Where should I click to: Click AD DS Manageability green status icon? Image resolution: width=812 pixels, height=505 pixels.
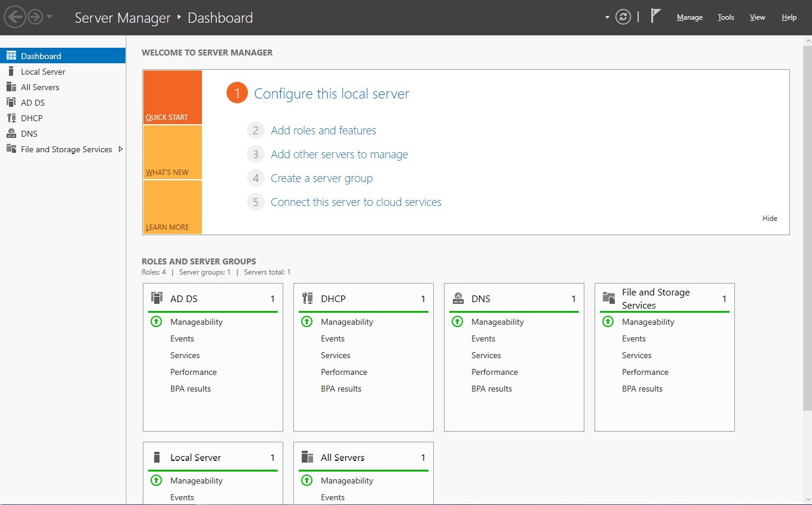[156, 322]
